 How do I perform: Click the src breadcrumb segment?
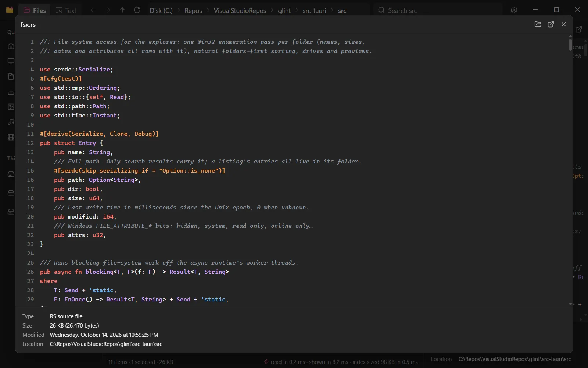pyautogui.click(x=342, y=11)
